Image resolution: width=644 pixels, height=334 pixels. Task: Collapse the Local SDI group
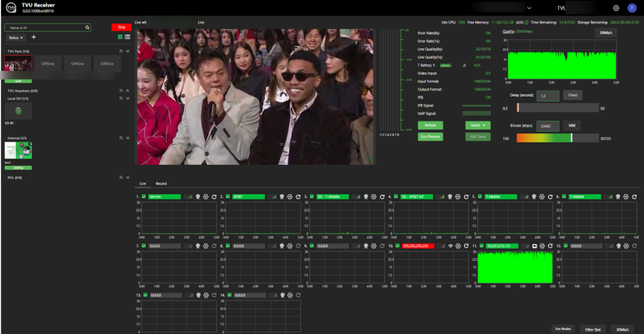click(x=127, y=98)
